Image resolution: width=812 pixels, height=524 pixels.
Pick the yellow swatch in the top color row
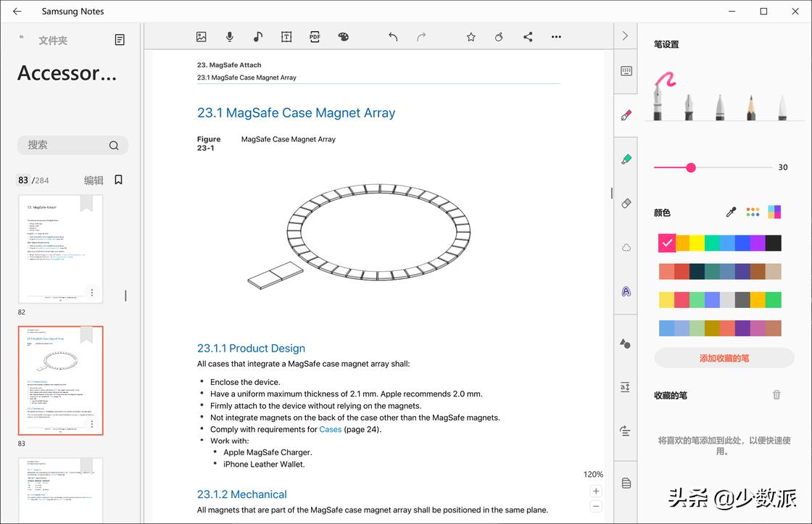point(697,244)
